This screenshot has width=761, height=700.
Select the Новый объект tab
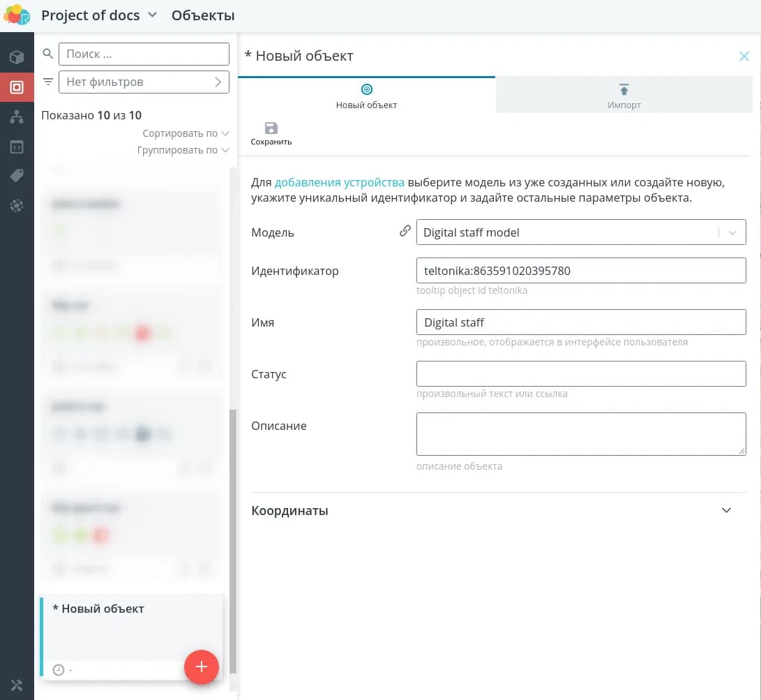(366, 96)
